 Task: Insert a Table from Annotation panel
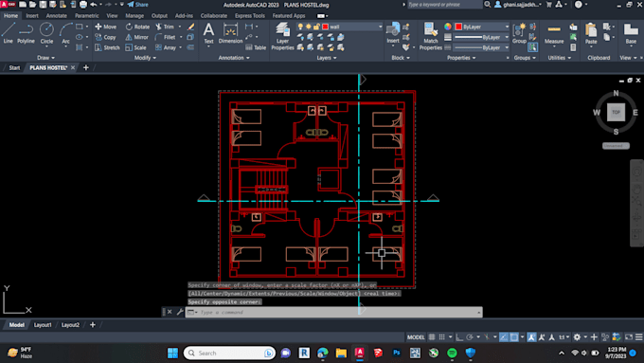pos(256,47)
